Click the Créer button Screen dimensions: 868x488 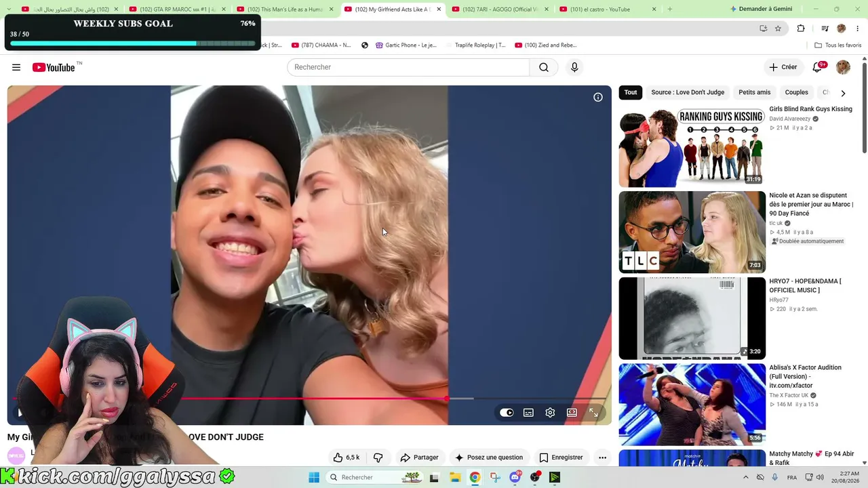[783, 67]
